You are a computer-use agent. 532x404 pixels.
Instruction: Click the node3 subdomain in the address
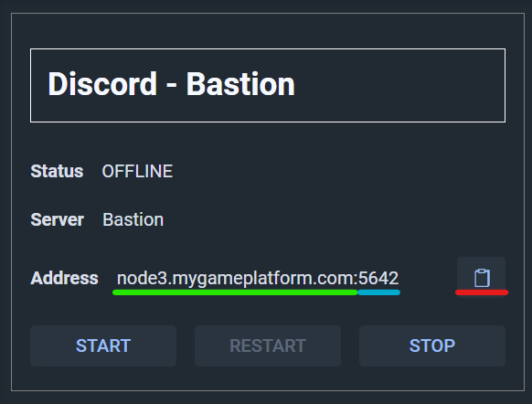[143, 279]
